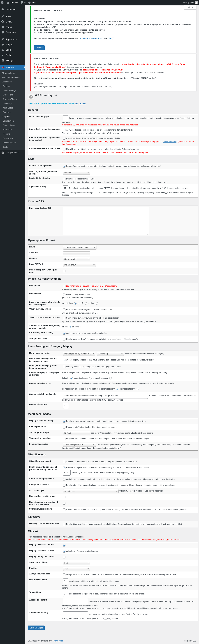The image size is (199, 644).
Task: Click the Custom CSS text area
Action: [106, 221]
